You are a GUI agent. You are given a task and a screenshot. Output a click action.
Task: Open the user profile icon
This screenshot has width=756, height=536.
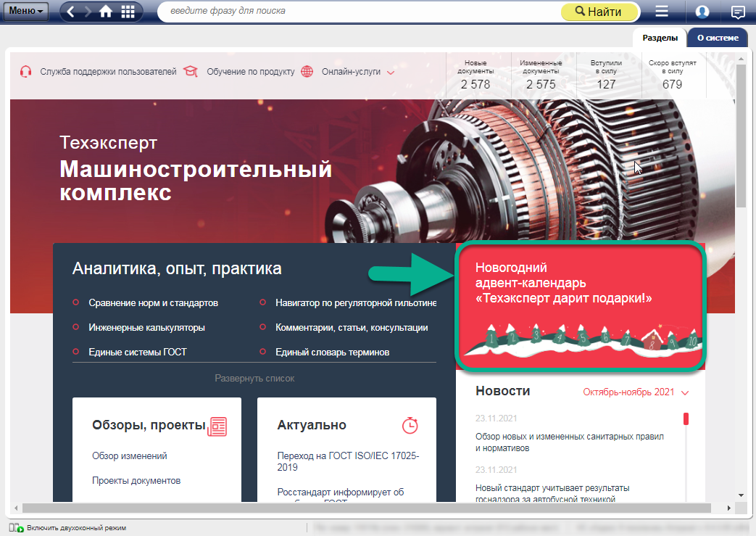[x=702, y=12]
